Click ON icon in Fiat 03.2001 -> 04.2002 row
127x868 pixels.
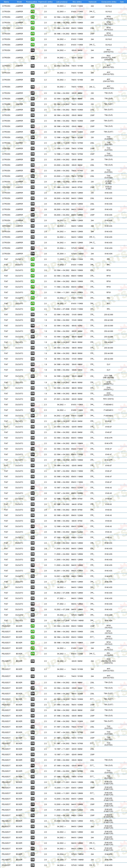point(33,571)
